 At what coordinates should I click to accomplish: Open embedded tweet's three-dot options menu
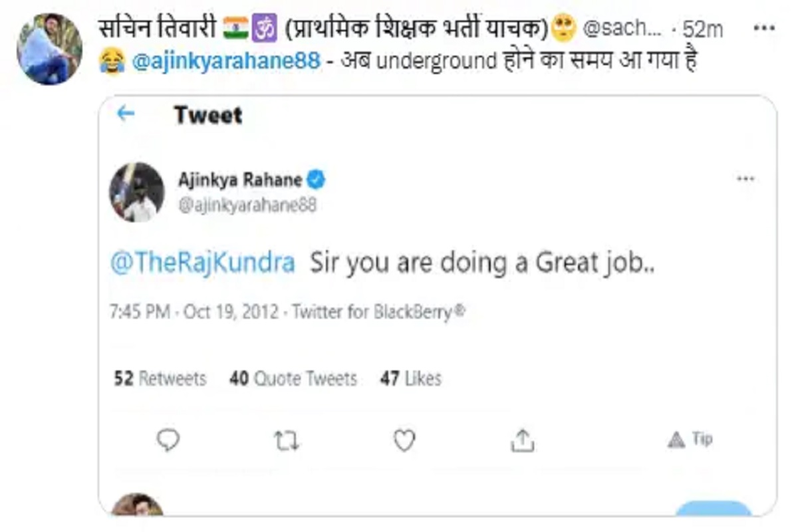click(745, 179)
